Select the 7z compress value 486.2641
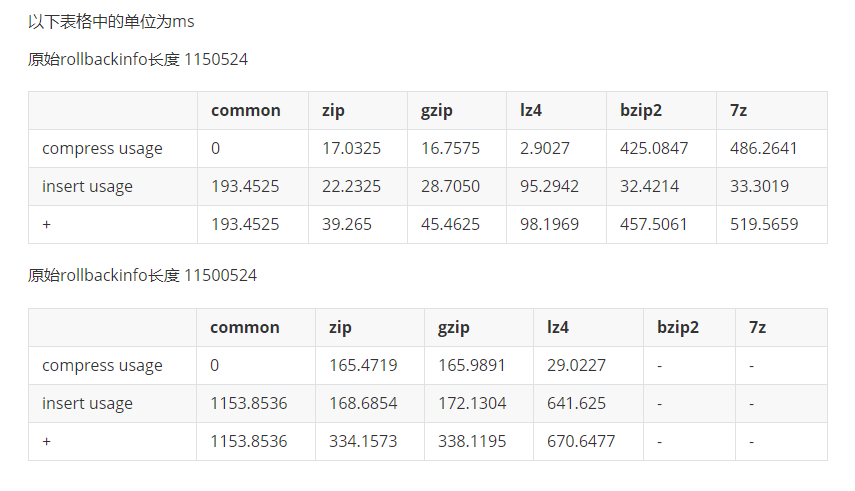Screen dimensions: 855x491 pyautogui.click(x=764, y=149)
